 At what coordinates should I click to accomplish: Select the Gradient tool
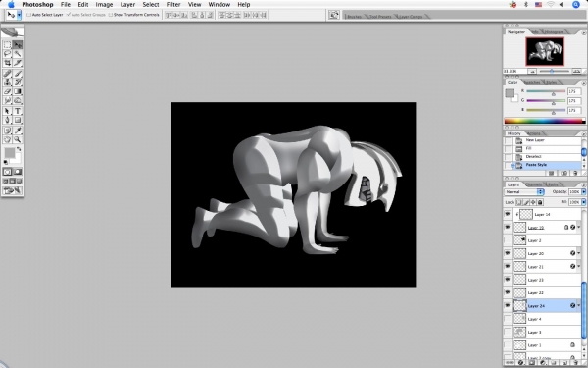[x=18, y=91]
